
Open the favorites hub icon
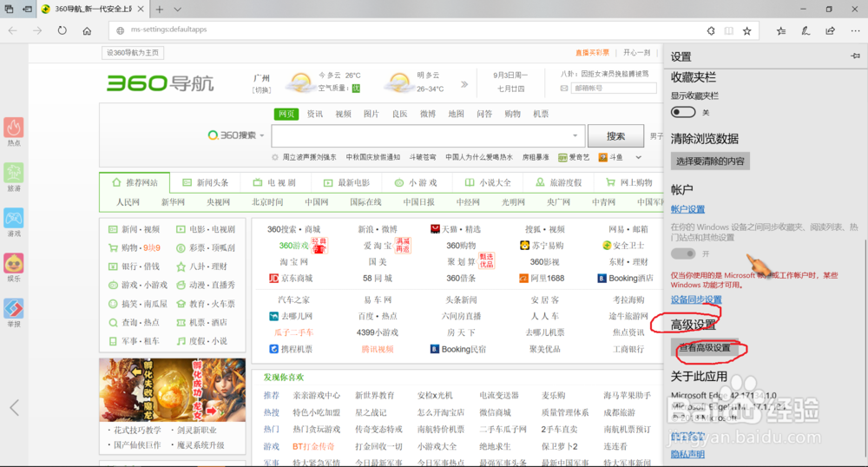(781, 31)
